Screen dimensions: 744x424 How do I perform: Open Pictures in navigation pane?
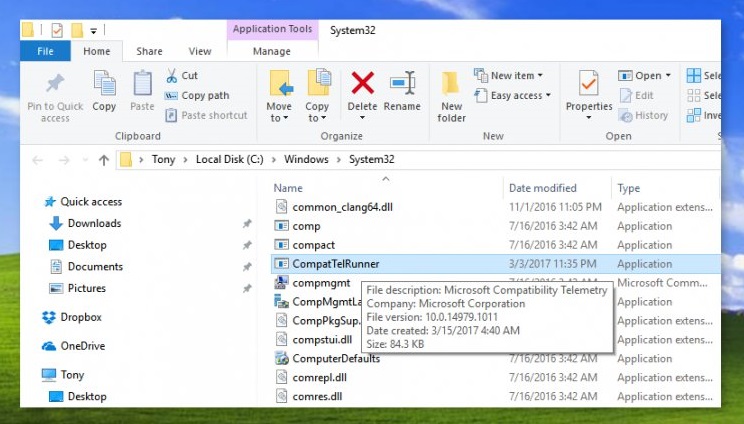pyautogui.click(x=87, y=288)
